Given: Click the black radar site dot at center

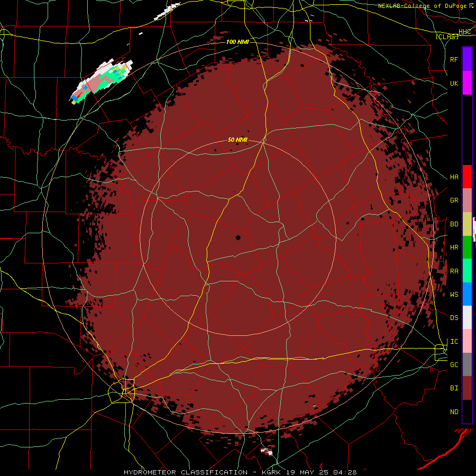Looking at the screenshot, I should 238,237.
